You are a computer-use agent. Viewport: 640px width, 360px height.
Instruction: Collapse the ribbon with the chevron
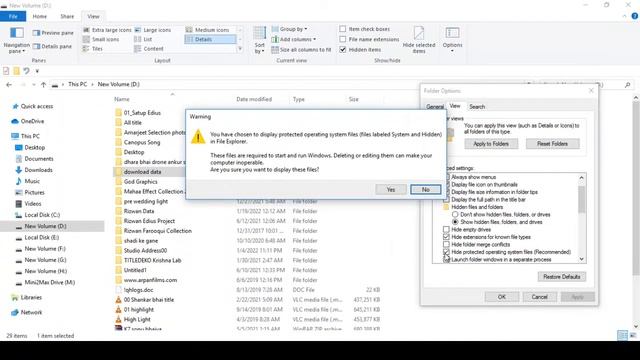pyautogui.click(x=624, y=16)
